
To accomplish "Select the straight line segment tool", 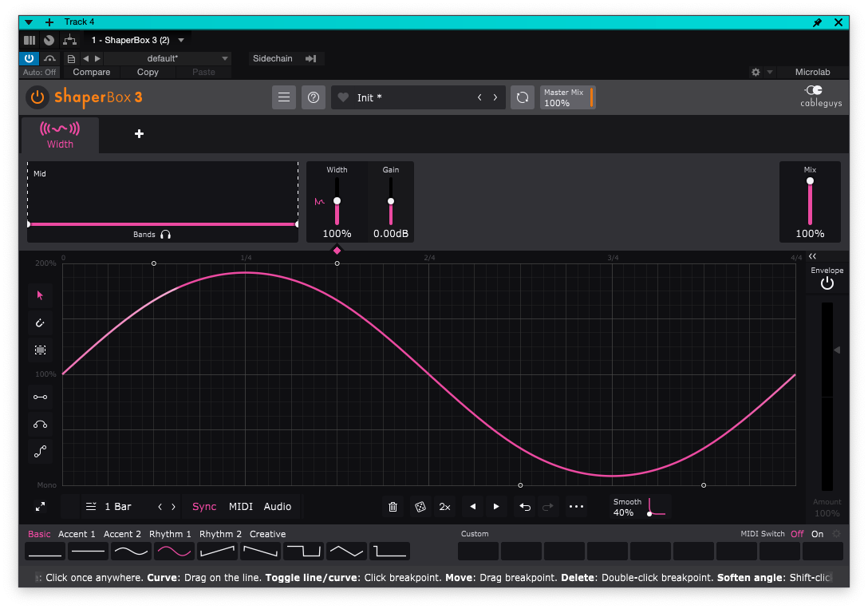I will (x=40, y=397).
